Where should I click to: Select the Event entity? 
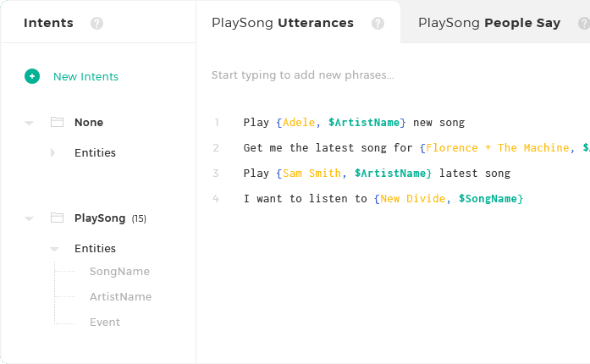coord(105,323)
